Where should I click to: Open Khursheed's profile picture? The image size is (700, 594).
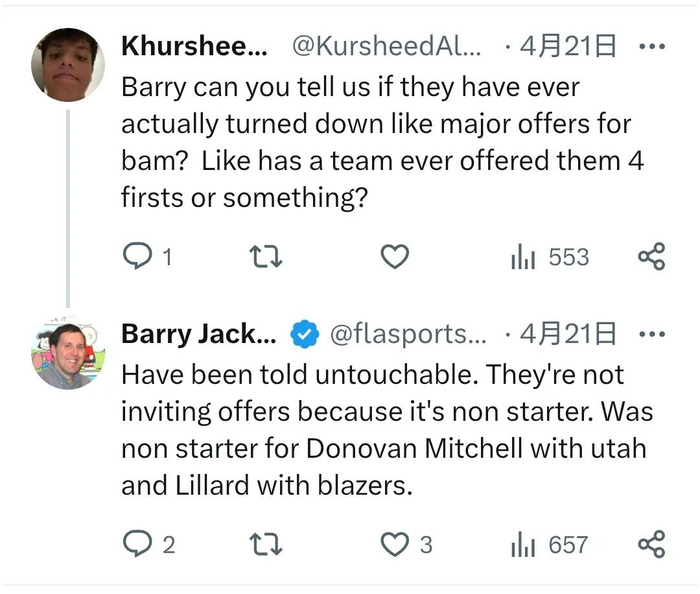[68, 64]
